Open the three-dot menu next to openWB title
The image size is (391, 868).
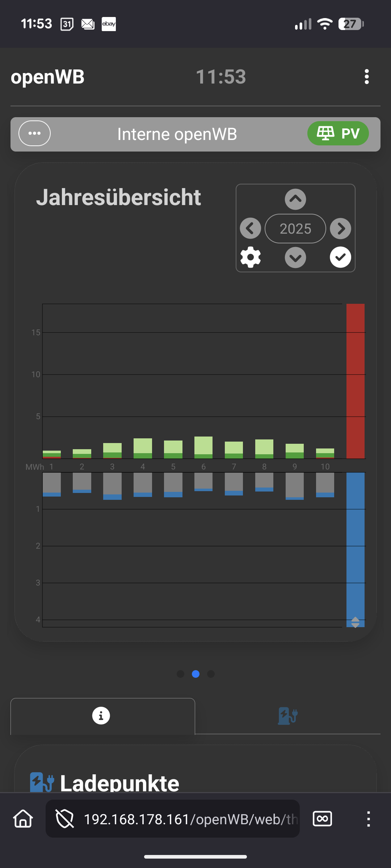[x=367, y=77]
